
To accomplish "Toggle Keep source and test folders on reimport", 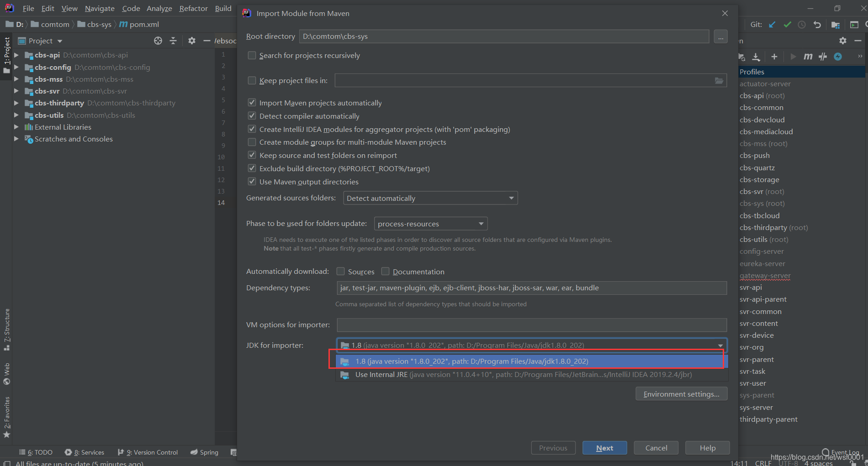I will 252,155.
